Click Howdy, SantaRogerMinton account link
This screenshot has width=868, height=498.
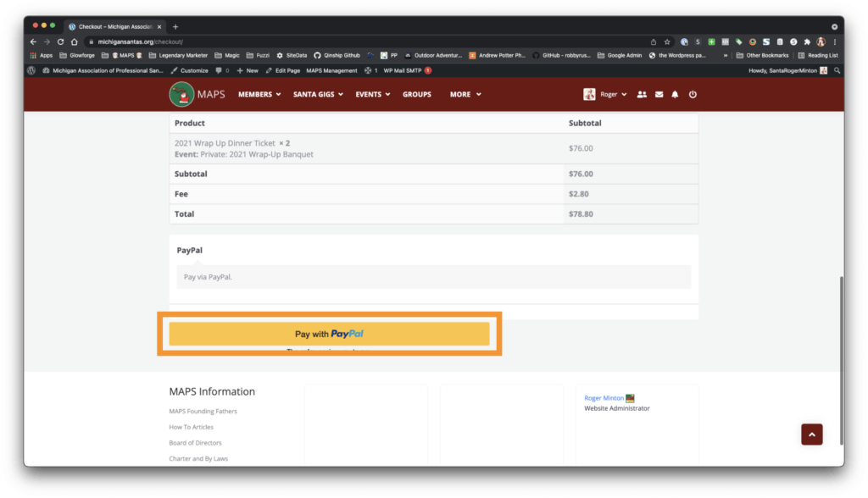point(787,71)
